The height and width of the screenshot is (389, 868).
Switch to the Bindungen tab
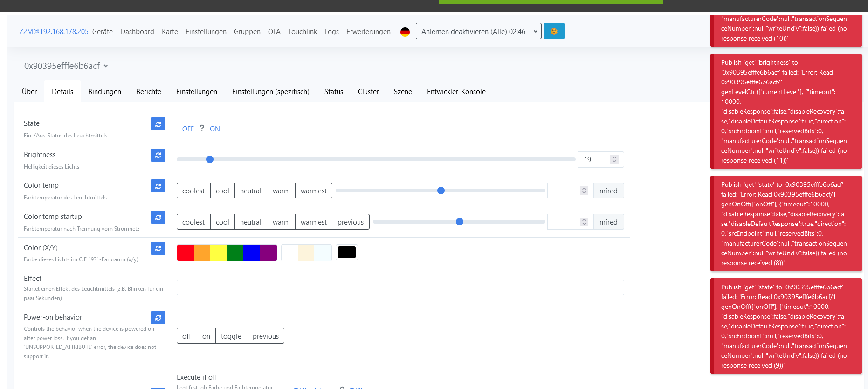point(104,92)
